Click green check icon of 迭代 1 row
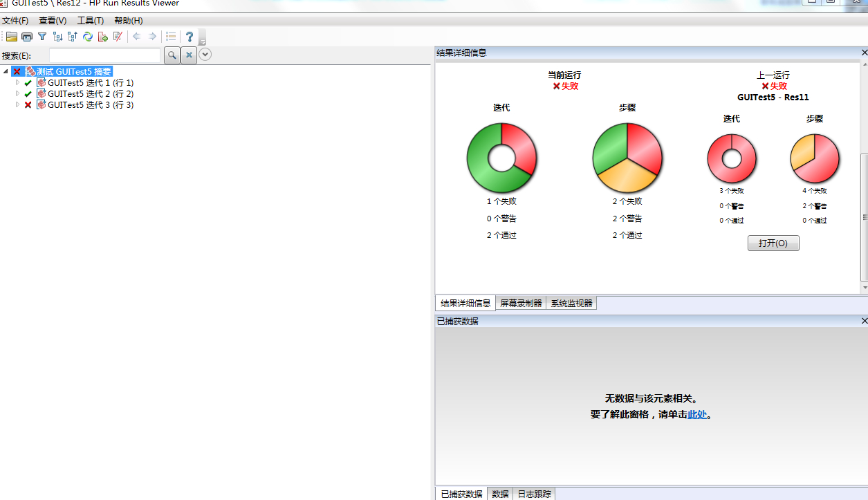Viewport: 868px width, 500px height. (x=28, y=83)
